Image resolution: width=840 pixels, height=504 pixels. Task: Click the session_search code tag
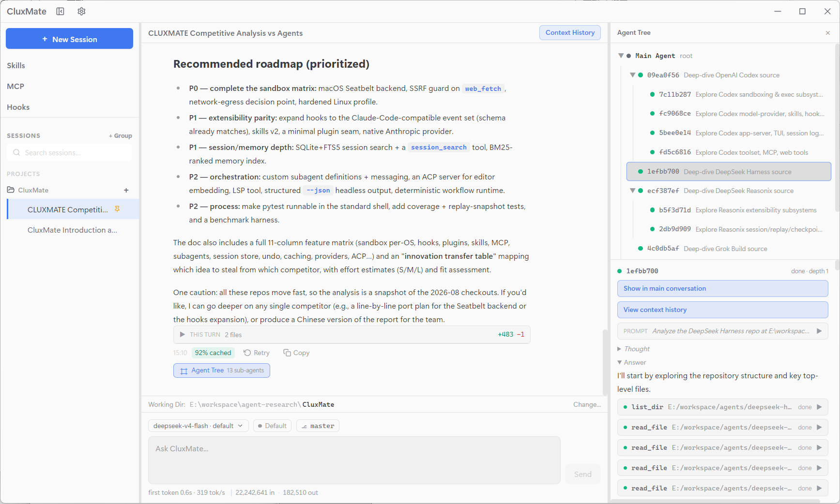coord(439,147)
